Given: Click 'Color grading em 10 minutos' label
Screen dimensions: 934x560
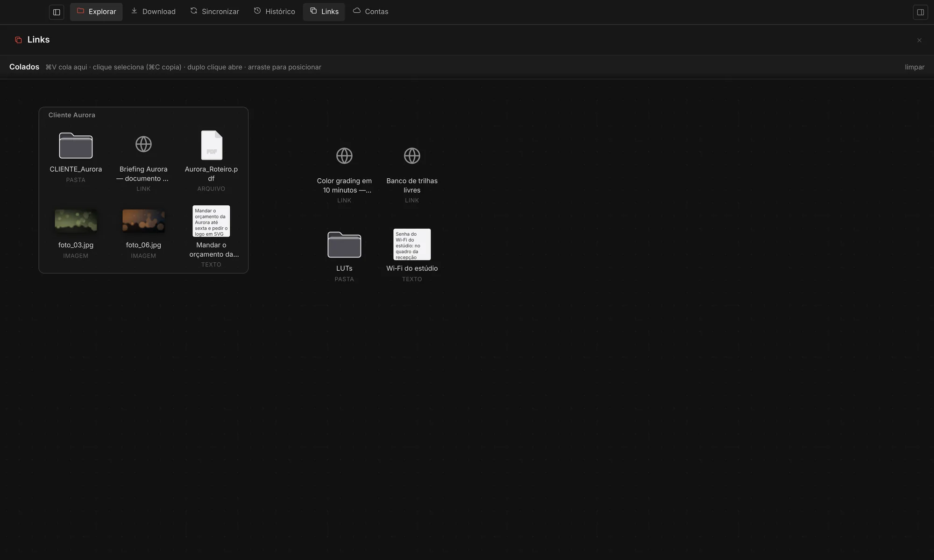Looking at the screenshot, I should (x=344, y=186).
